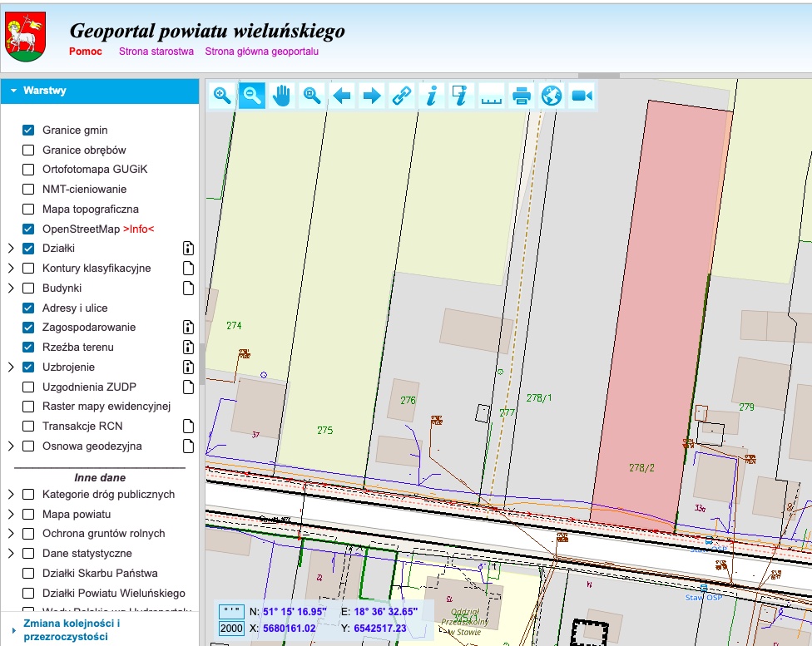Enable Działki Powiatu Wieluńskiego layer
Screen dimensions: 812x646
tap(28, 593)
